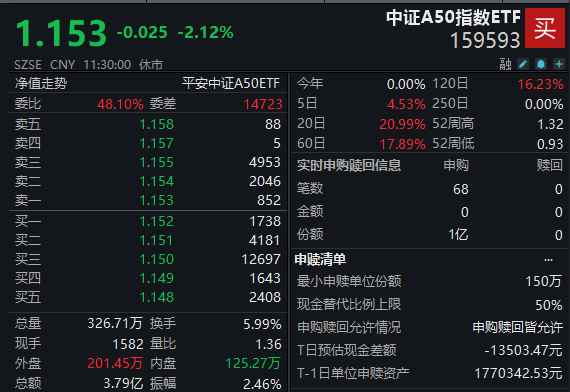Add to watchlist with plus icon
570x392 pixels.
tap(559, 64)
